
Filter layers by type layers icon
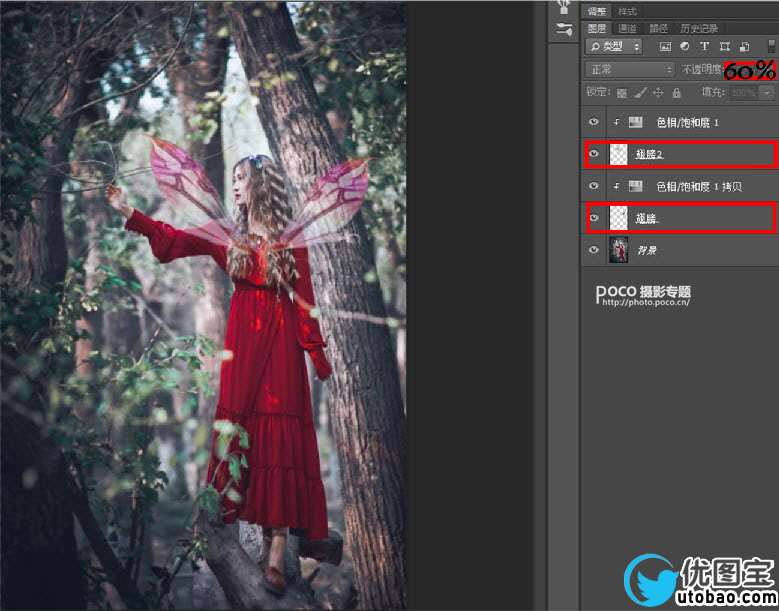click(704, 46)
